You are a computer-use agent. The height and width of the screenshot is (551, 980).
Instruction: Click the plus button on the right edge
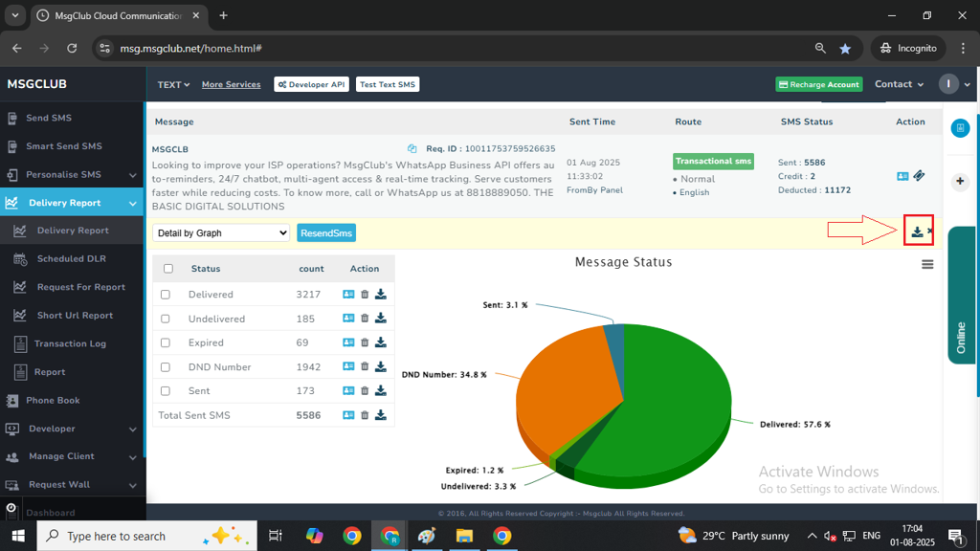coord(961,182)
